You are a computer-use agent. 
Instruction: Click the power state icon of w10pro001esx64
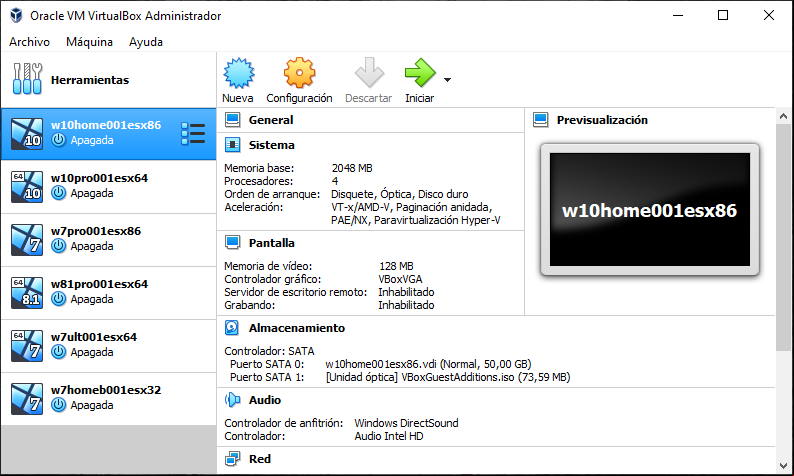(x=59, y=193)
